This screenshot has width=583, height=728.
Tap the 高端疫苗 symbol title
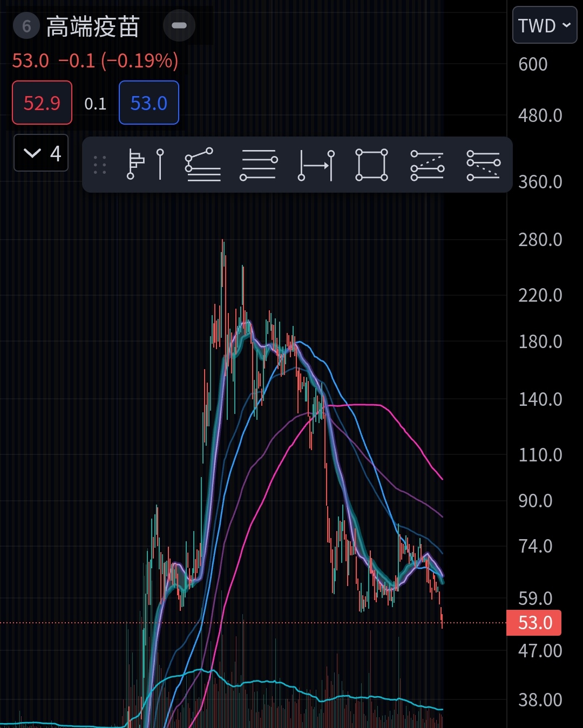(x=93, y=26)
